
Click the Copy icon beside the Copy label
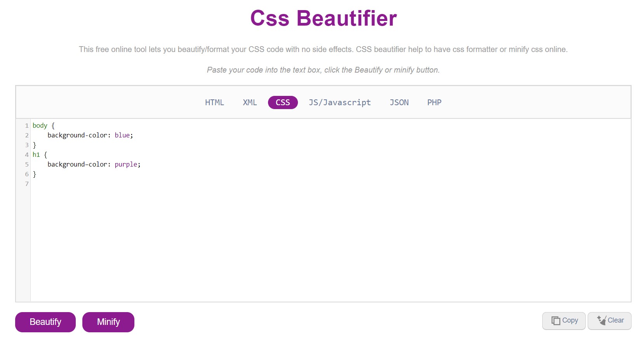coord(555,321)
